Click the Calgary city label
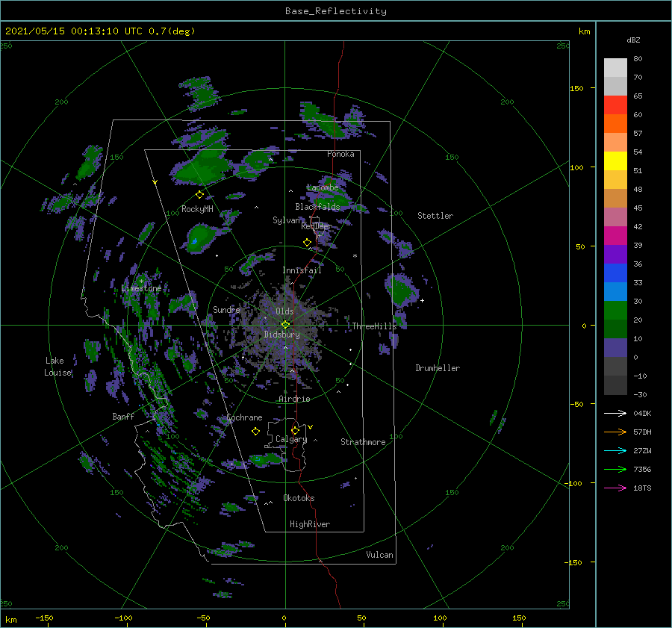 pos(291,439)
